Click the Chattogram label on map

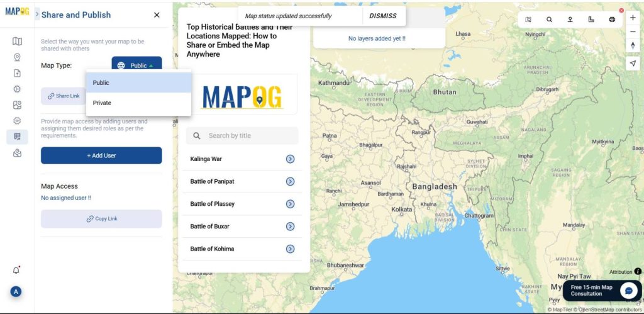(479, 215)
